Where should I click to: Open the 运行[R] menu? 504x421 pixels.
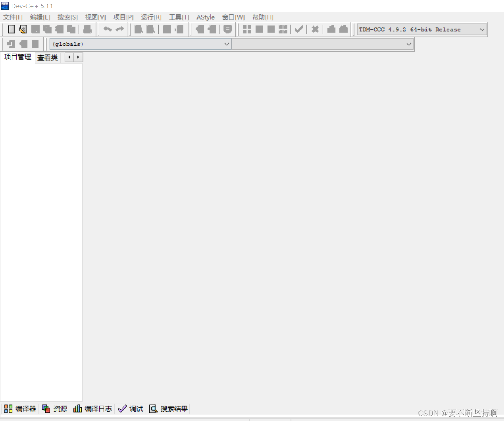pos(151,17)
